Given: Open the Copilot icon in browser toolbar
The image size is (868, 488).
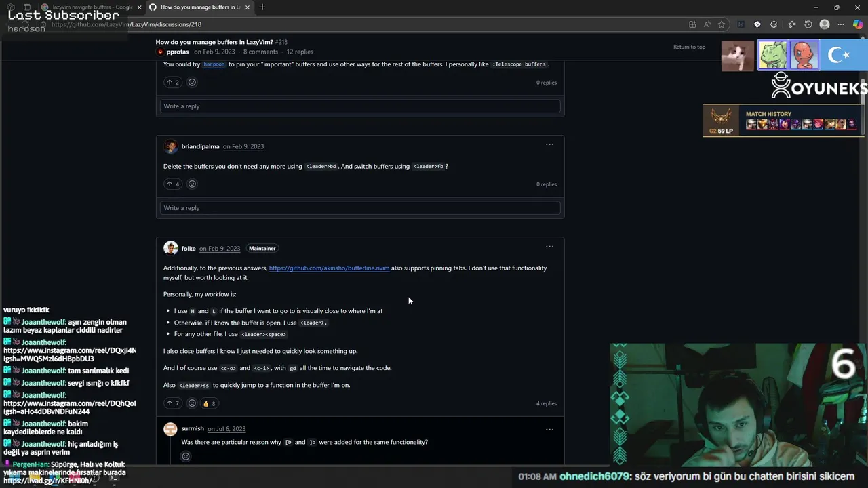Looking at the screenshot, I should (x=858, y=24).
